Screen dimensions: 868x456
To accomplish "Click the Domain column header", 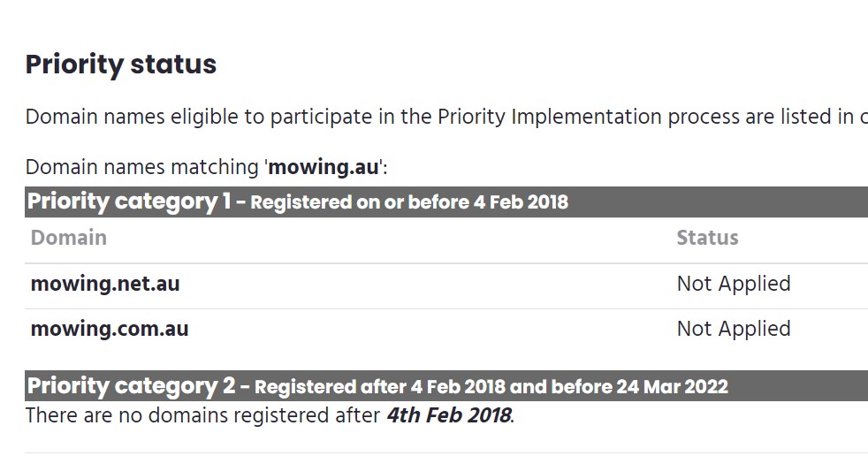I will pyautogui.click(x=69, y=238).
